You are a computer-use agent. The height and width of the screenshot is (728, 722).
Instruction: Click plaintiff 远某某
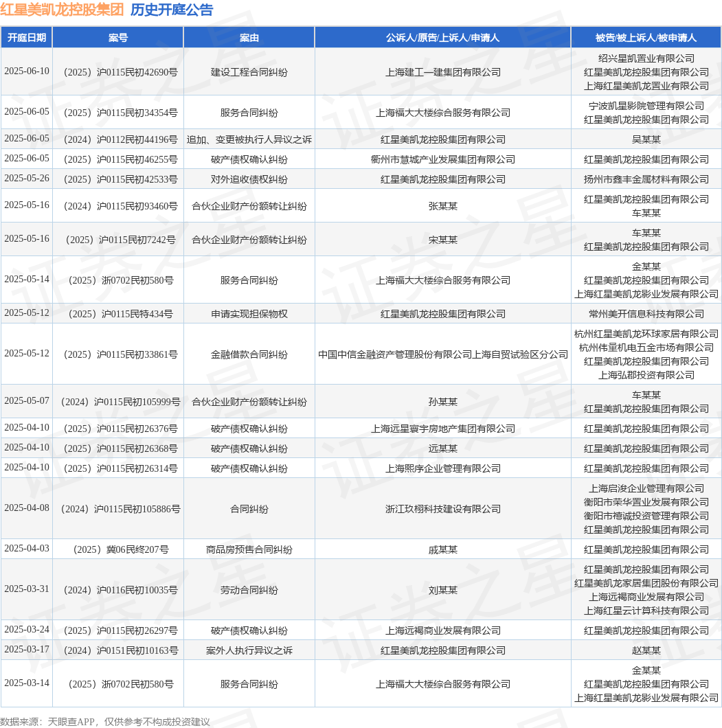442,448
